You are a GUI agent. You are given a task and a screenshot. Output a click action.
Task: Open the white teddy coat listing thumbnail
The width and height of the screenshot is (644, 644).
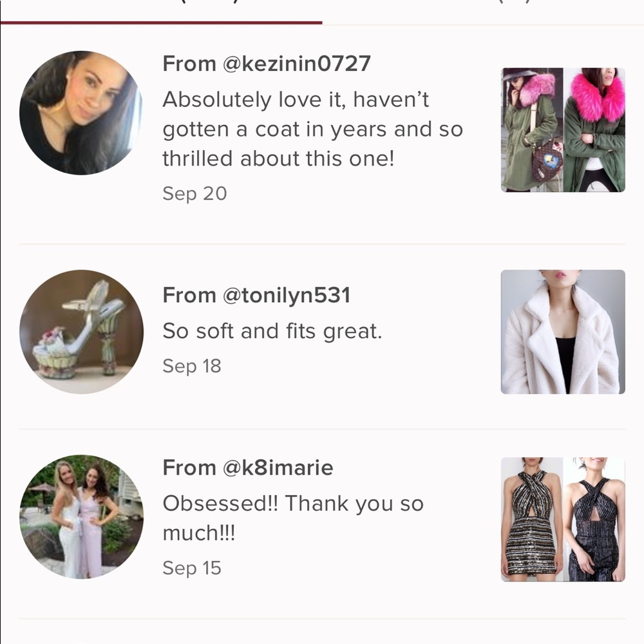click(x=563, y=332)
